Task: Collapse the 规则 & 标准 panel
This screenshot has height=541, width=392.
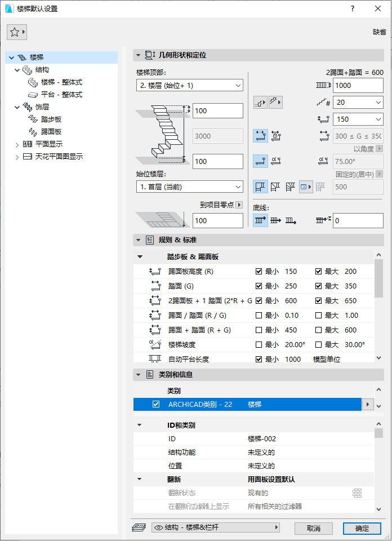Action: (139, 240)
